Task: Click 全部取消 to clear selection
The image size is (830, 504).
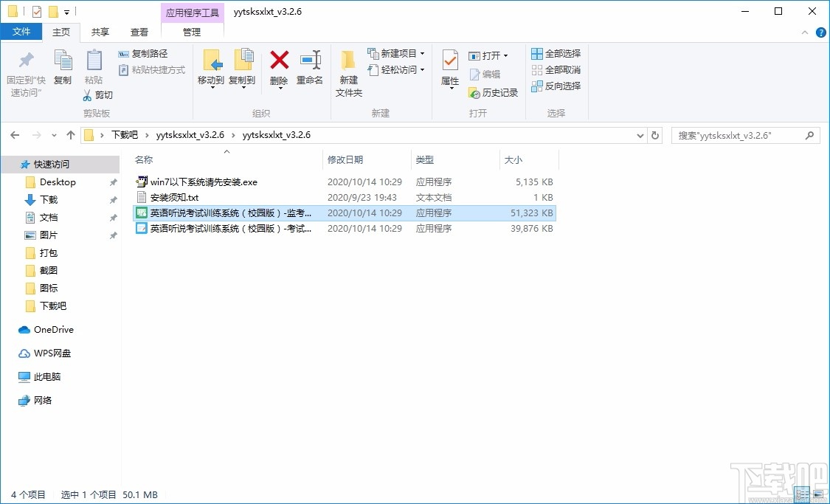Action: click(x=556, y=69)
